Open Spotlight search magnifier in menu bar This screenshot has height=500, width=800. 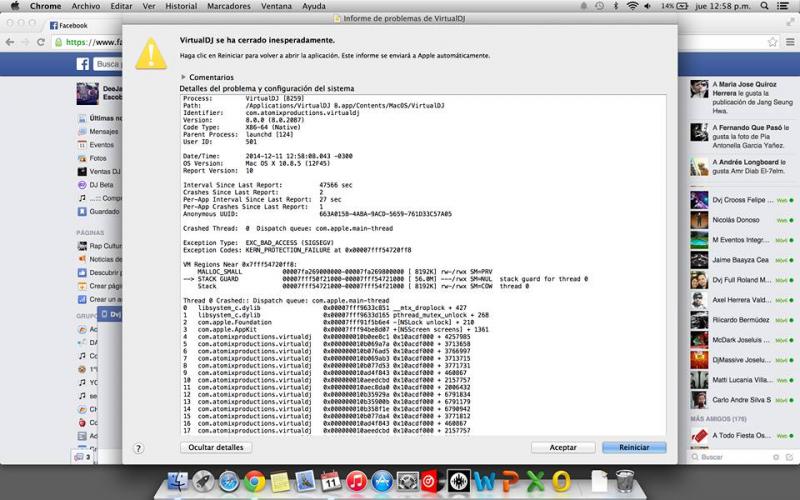764,6
